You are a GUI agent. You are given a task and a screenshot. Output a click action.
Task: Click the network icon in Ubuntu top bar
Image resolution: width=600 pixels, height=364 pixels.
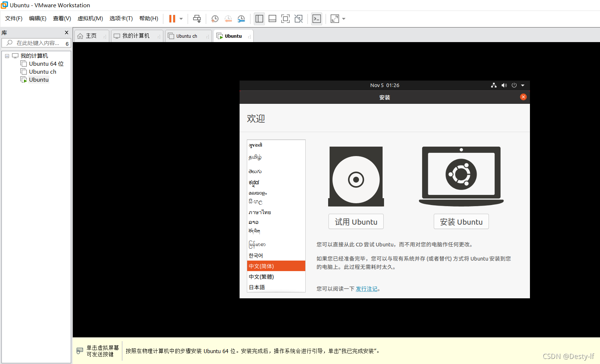point(494,85)
